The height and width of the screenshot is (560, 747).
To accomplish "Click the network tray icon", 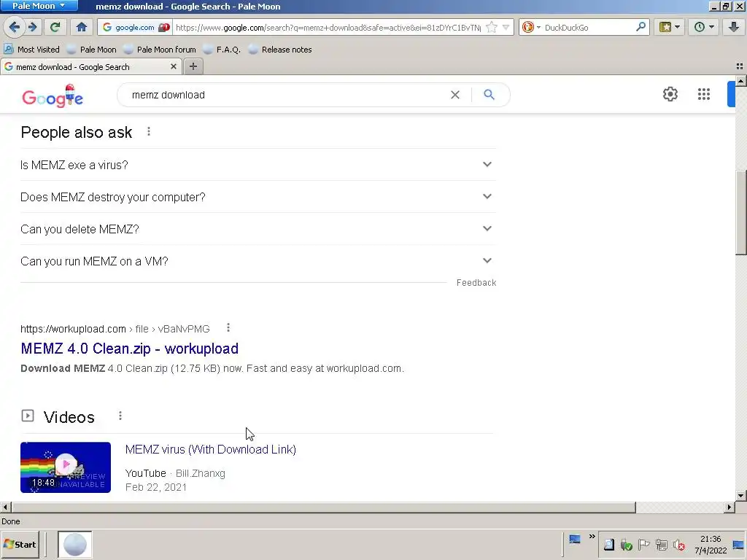I will point(661,544).
